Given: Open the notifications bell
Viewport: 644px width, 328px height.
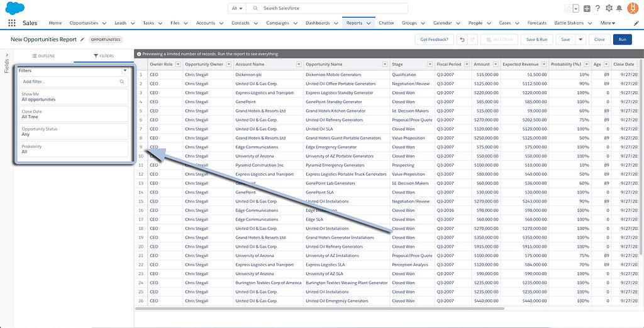Looking at the screenshot, I should point(619,8).
